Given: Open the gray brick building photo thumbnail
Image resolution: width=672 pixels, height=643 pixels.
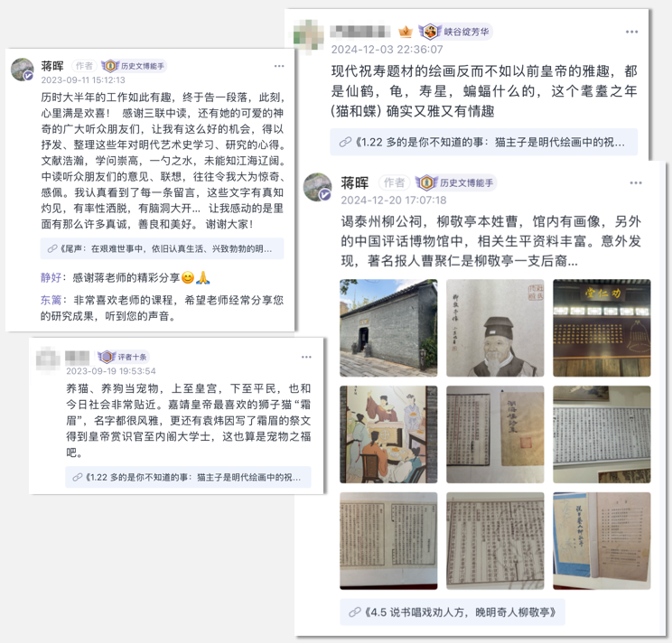Looking at the screenshot, I should point(388,328).
